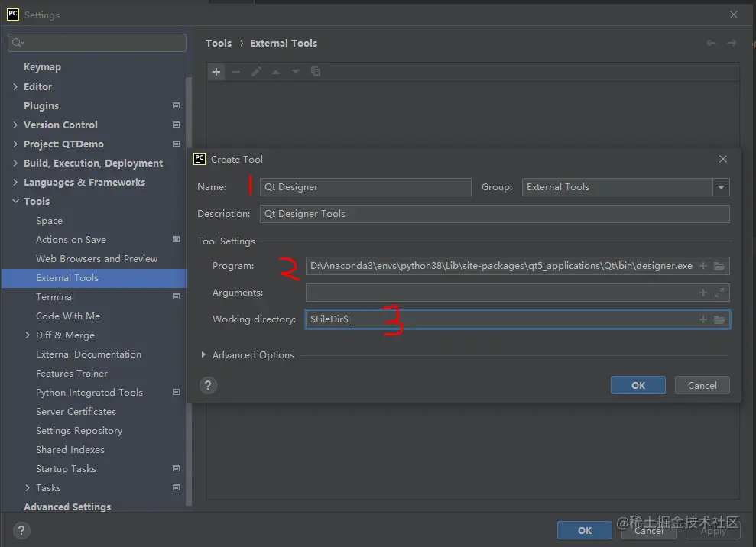Viewport: 756px width, 547px height.
Task: Click project-level icon next to Project: QTDemo
Action: 176,144
